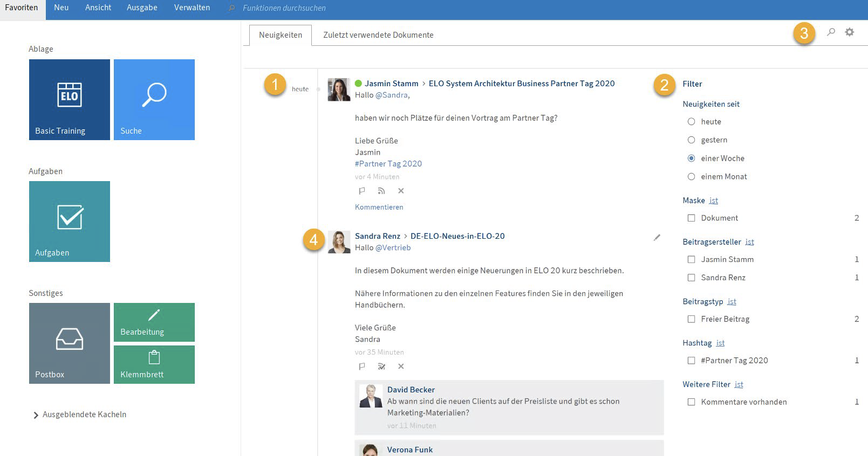Open the Postbox tile
The height and width of the screenshot is (456, 868).
(x=70, y=343)
